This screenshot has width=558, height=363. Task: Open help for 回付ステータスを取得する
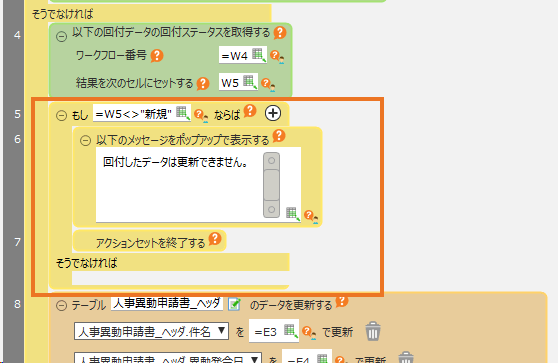tap(280, 32)
